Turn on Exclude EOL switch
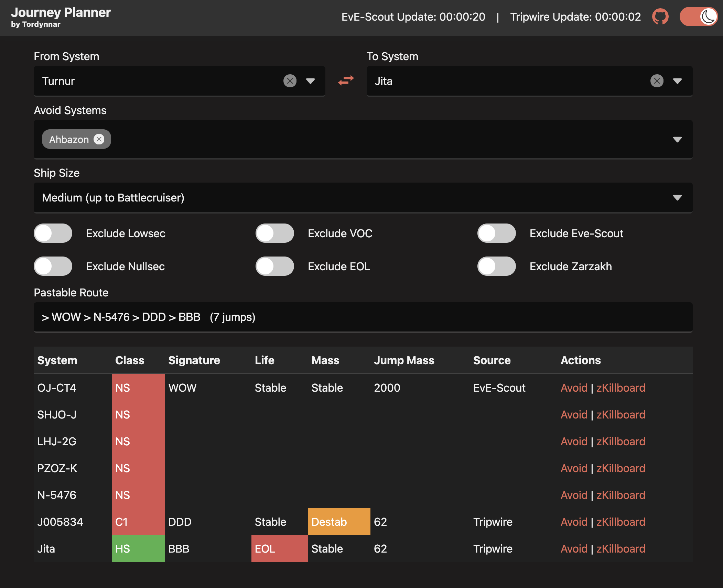 point(274,266)
